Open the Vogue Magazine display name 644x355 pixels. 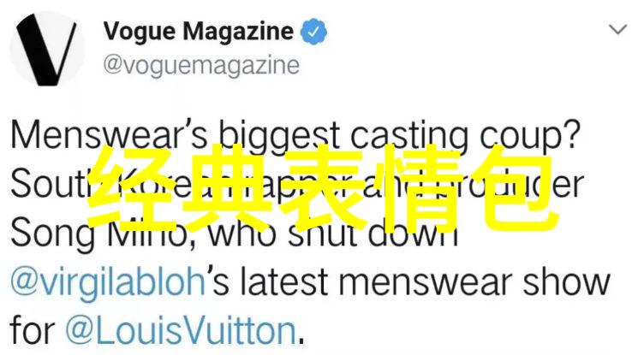coord(199,31)
